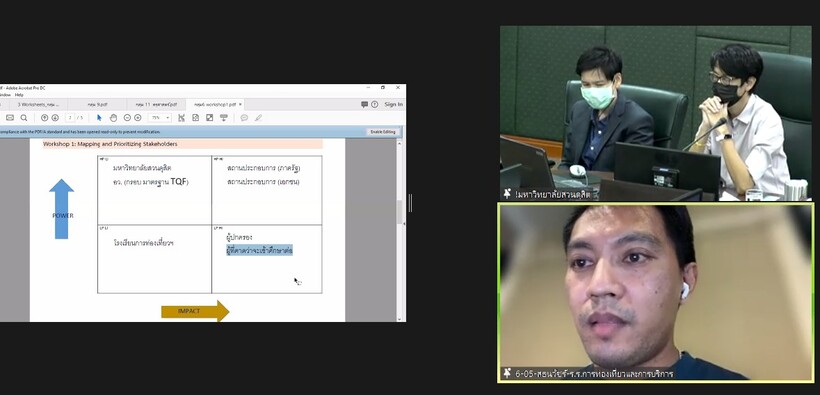Click สถานประกอบการ (เอกชน) text
This screenshot has height=395, width=820.
263,182
